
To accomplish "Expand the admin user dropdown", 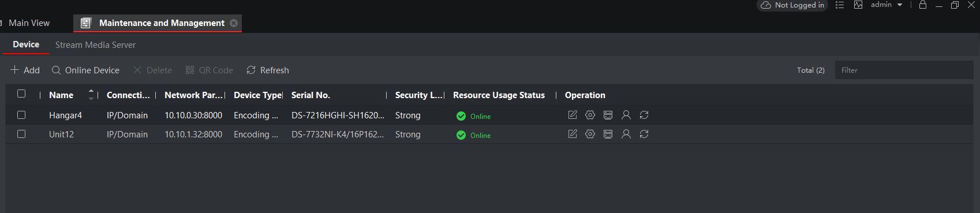I will [x=887, y=5].
